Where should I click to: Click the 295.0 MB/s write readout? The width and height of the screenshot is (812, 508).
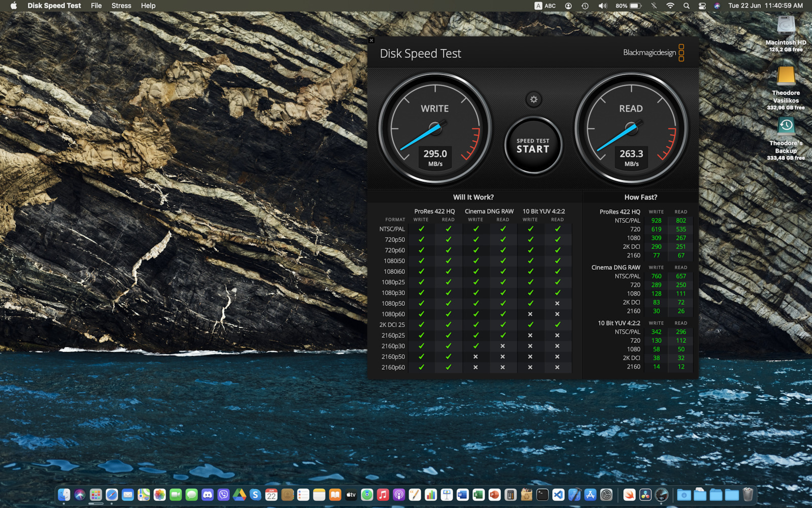435,157
